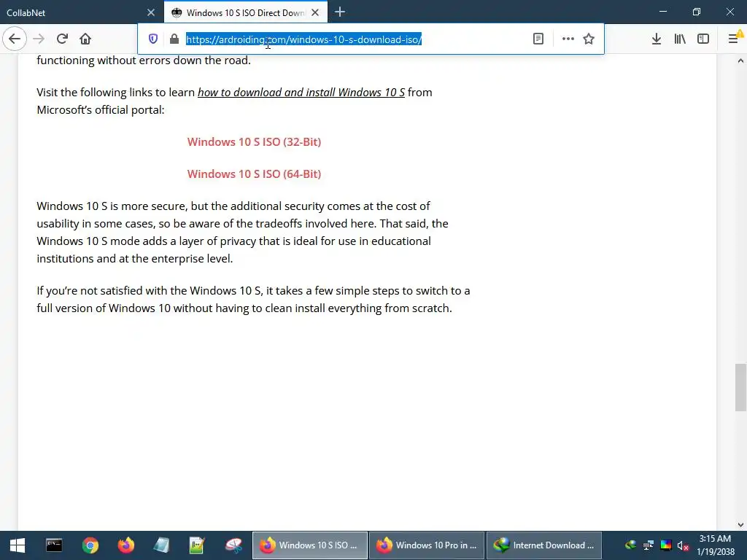This screenshot has height=560, width=747.
Task: View site security padlock details
Action: [x=174, y=39]
